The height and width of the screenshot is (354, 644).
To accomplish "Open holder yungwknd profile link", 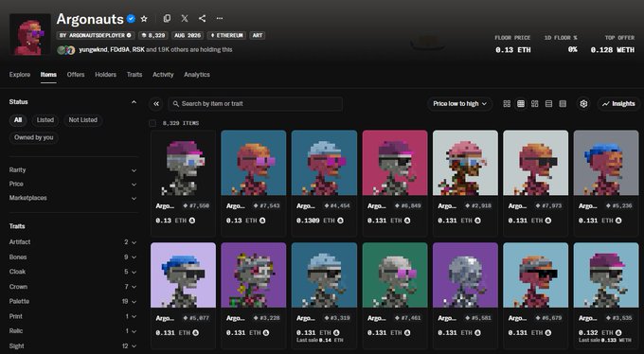I will pos(93,49).
